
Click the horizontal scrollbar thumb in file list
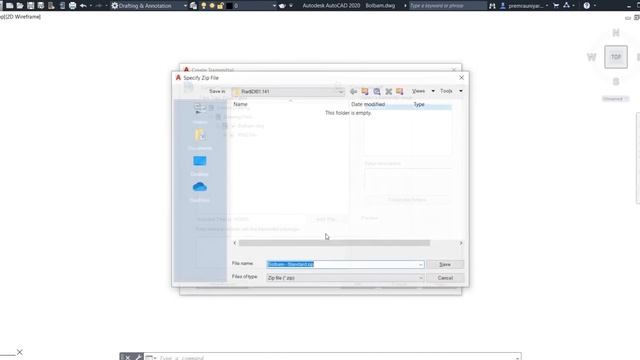[x=334, y=243]
